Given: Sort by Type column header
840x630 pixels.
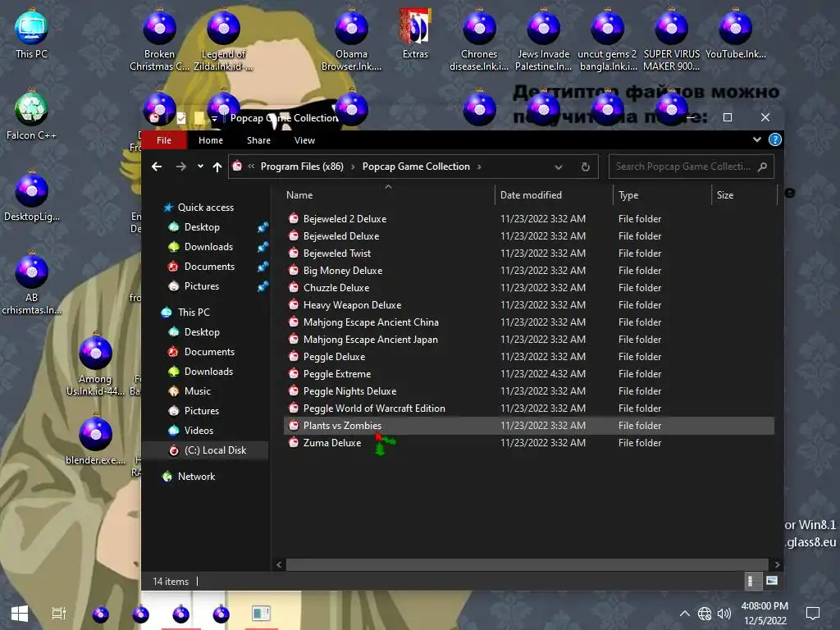Looking at the screenshot, I should [x=662, y=195].
